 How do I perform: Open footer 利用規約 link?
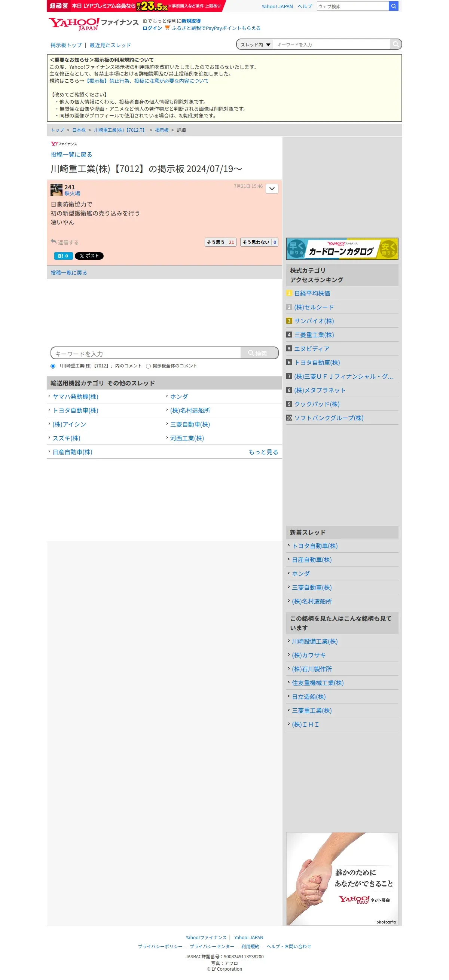[x=250, y=947]
